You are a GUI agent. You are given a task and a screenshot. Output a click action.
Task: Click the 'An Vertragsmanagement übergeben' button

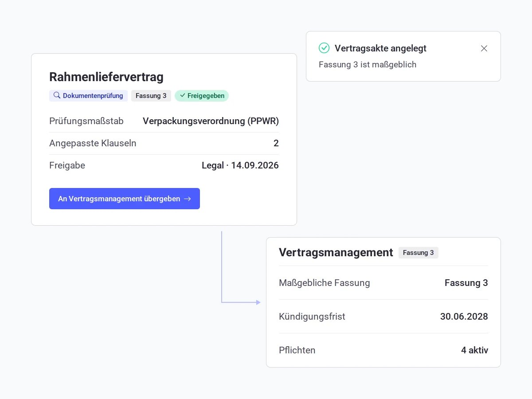pyautogui.click(x=125, y=199)
